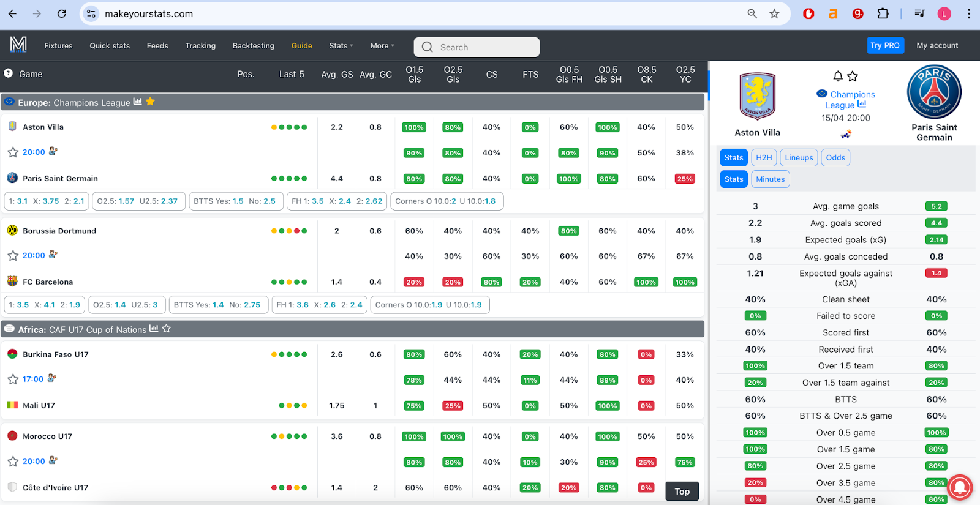Favorite the Burkina Faso U17 vs Mali U17 match
The height and width of the screenshot is (505, 980).
click(x=13, y=379)
